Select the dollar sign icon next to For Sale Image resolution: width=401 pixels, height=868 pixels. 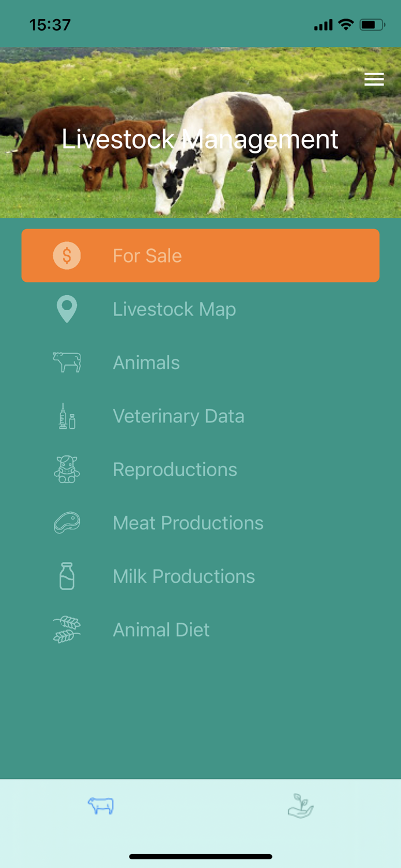click(67, 255)
